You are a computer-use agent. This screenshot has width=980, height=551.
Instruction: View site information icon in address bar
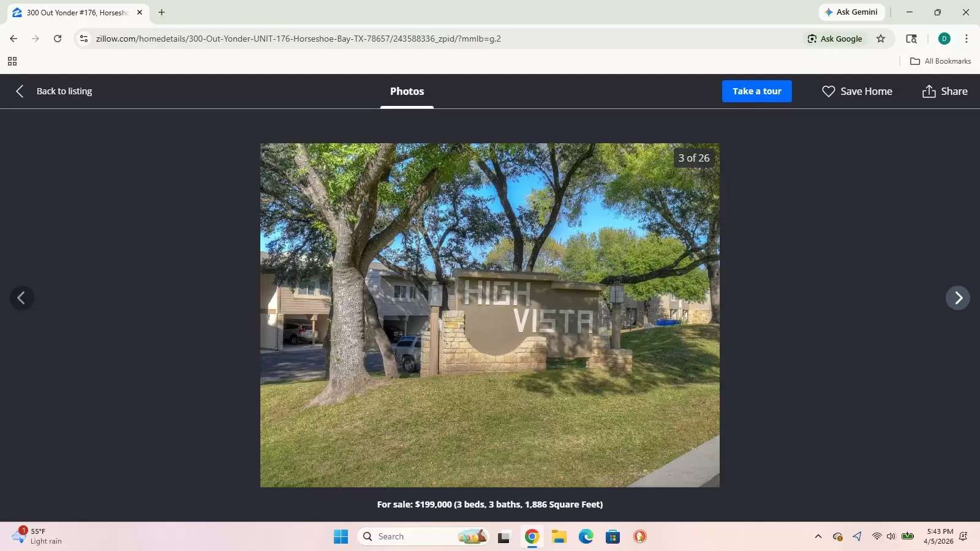coord(84,39)
